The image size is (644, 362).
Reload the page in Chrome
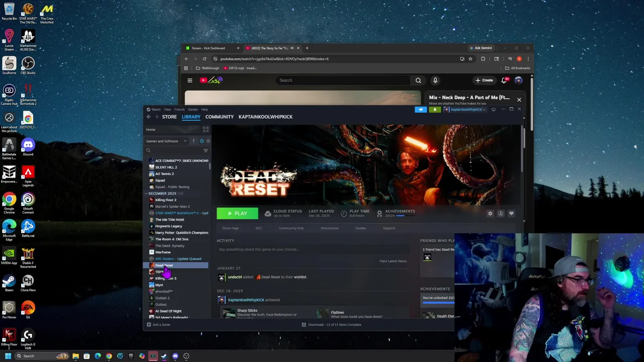point(204,59)
